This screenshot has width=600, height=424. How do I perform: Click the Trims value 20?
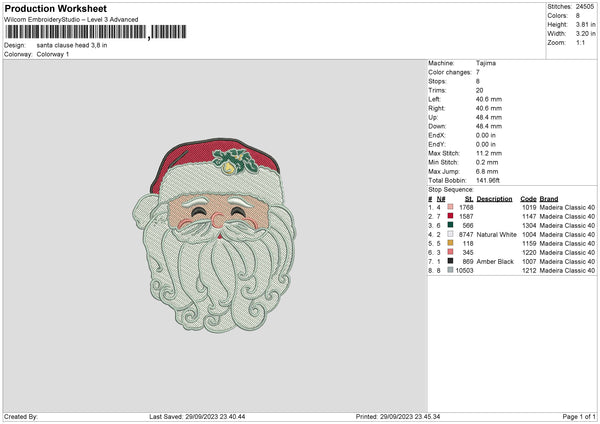pos(479,90)
